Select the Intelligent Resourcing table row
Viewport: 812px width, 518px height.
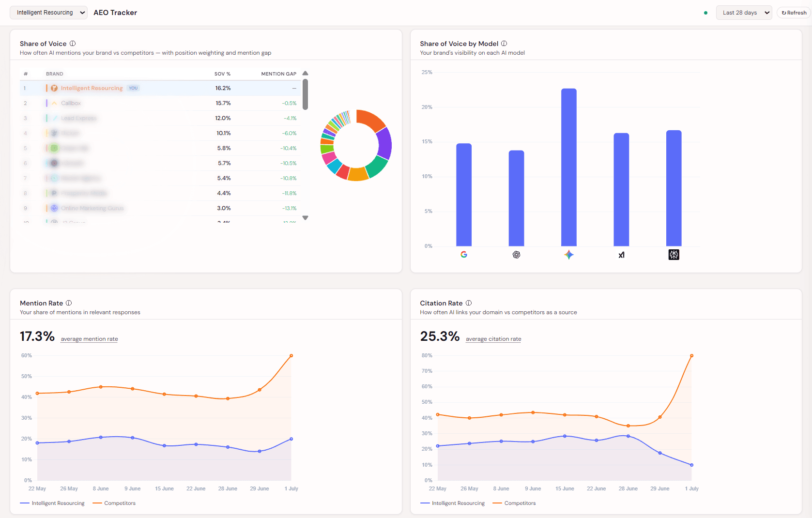click(x=160, y=88)
